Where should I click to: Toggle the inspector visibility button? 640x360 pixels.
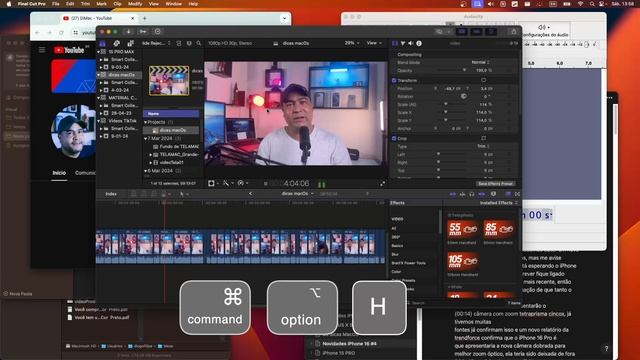[491, 31]
